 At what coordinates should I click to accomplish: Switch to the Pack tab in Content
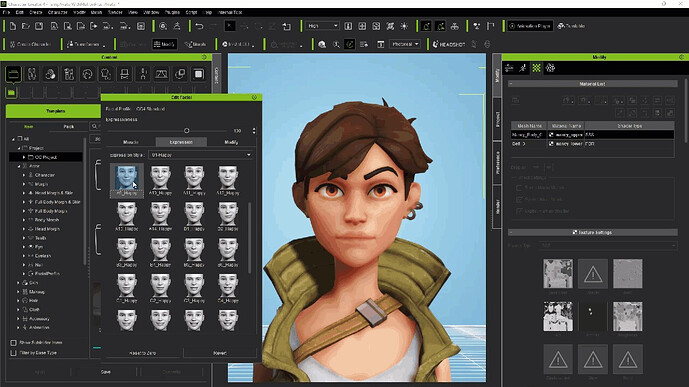(x=69, y=127)
